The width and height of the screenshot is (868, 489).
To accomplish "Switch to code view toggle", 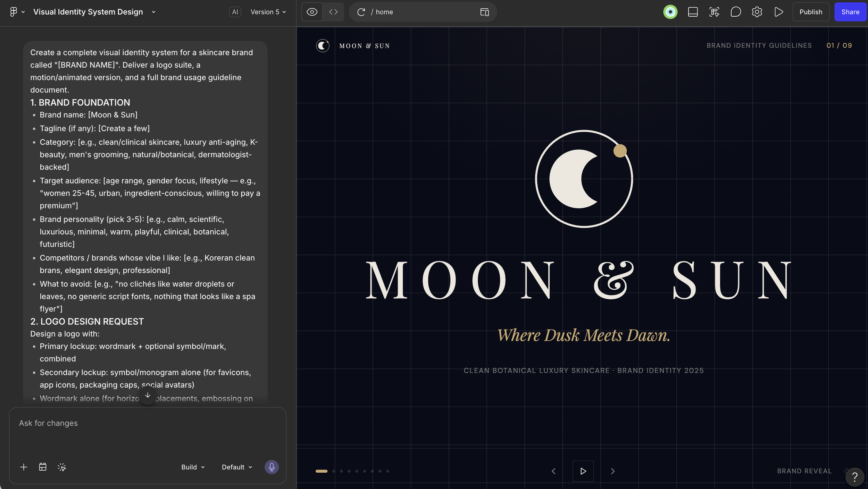I will coord(333,12).
